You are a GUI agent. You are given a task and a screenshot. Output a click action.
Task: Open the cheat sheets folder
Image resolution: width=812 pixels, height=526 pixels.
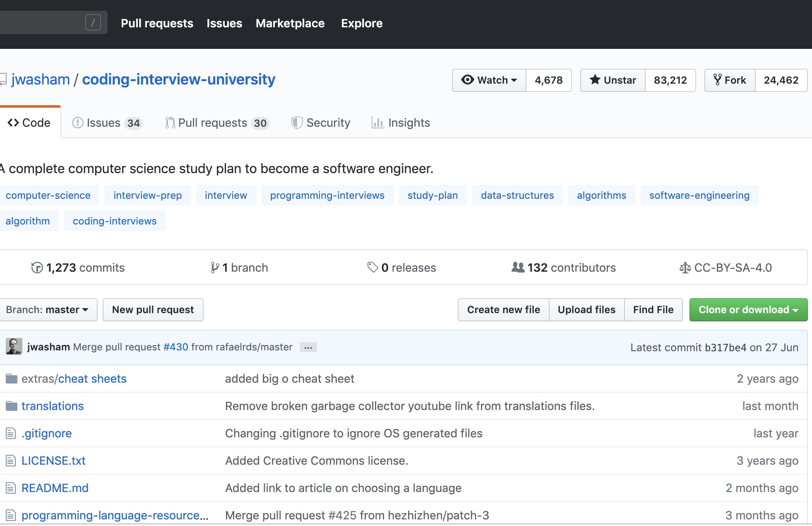click(x=92, y=379)
